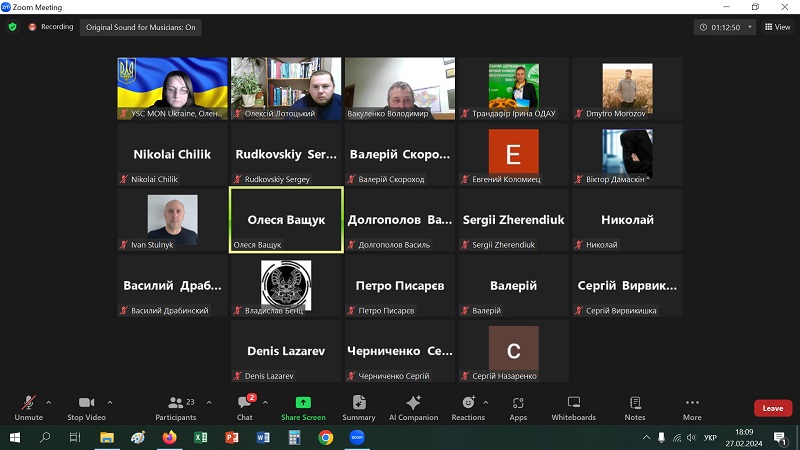Click the Share Screen button

(303, 406)
